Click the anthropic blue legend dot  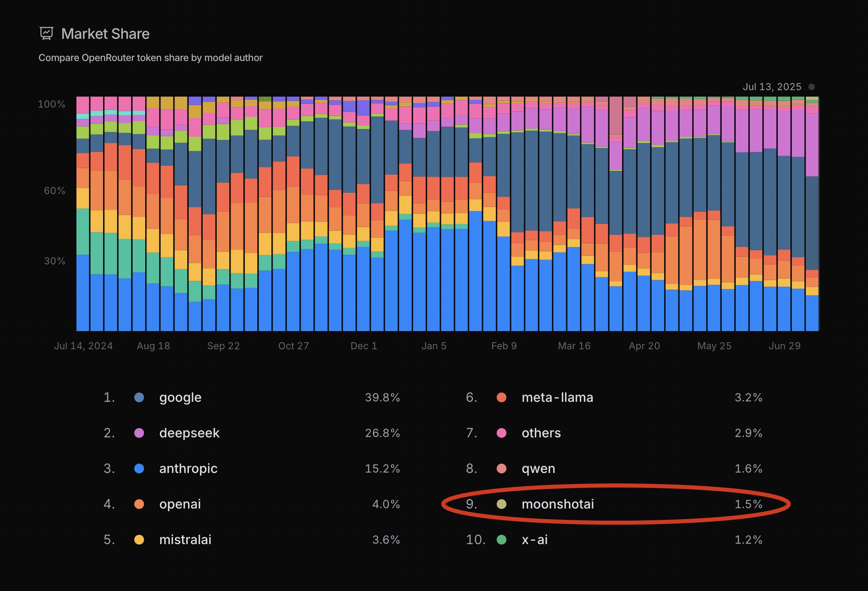click(139, 469)
